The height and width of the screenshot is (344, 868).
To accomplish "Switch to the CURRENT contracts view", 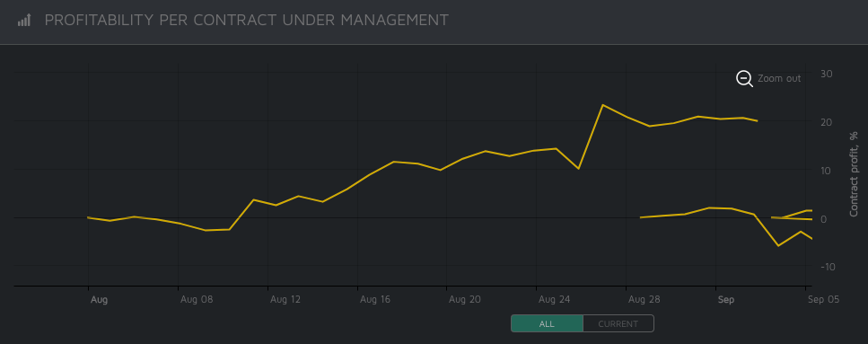I will pyautogui.click(x=618, y=323).
